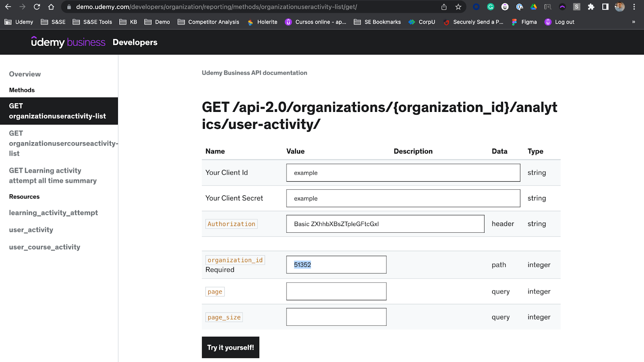Show hidden bookmarks with the double chevron
644x362 pixels.
[x=634, y=22]
